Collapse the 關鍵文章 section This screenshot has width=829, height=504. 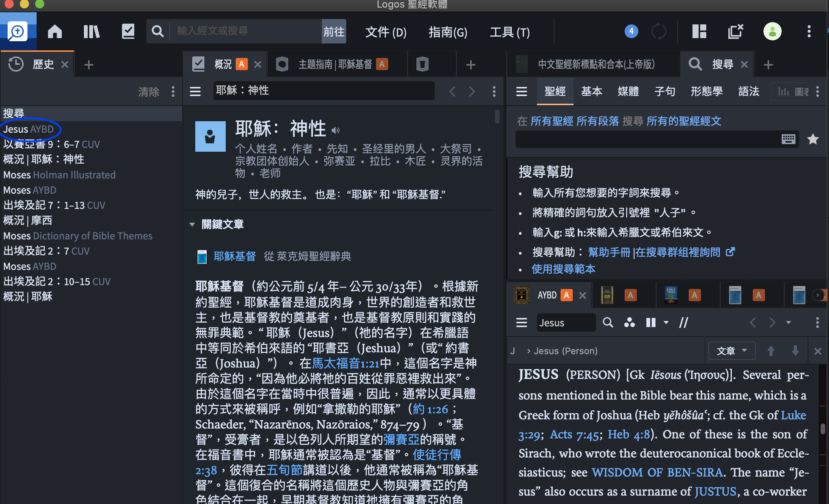192,225
